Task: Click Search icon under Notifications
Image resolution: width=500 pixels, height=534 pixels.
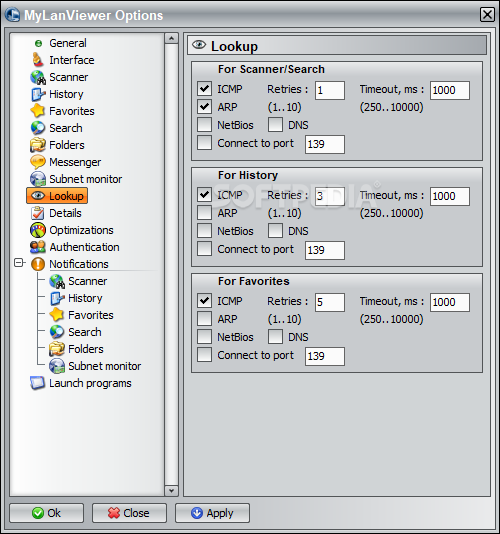Action: coord(57,332)
